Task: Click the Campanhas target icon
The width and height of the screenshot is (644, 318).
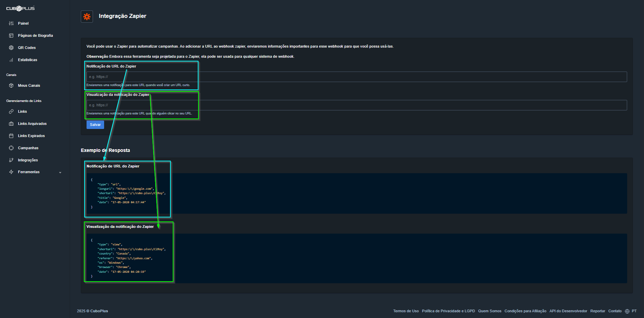Action: pyautogui.click(x=11, y=148)
